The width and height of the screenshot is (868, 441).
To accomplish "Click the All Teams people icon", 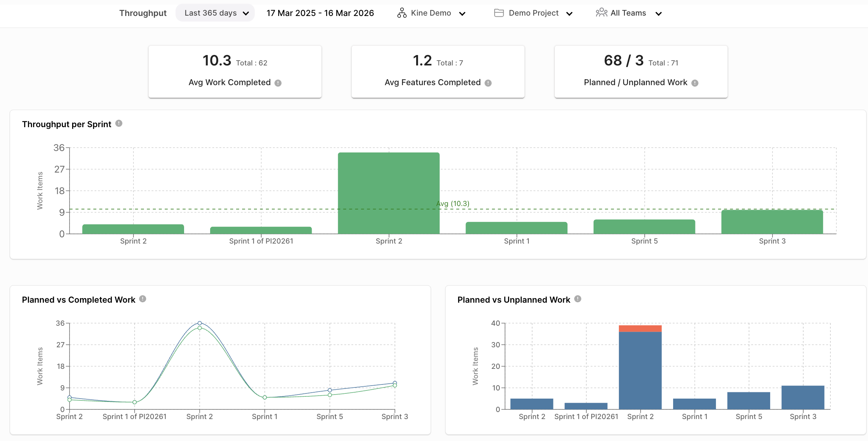I will tap(601, 13).
